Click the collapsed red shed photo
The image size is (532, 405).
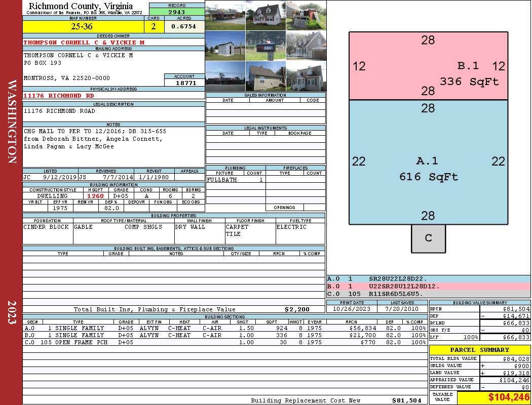[306, 16]
